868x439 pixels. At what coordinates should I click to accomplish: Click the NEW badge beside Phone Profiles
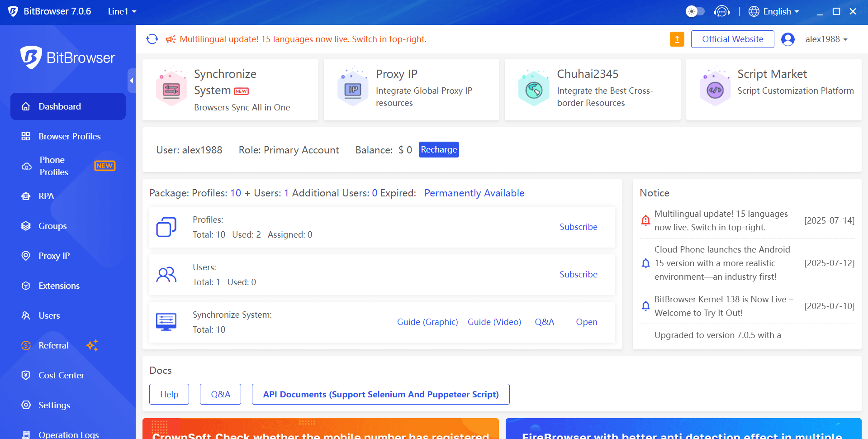(104, 166)
